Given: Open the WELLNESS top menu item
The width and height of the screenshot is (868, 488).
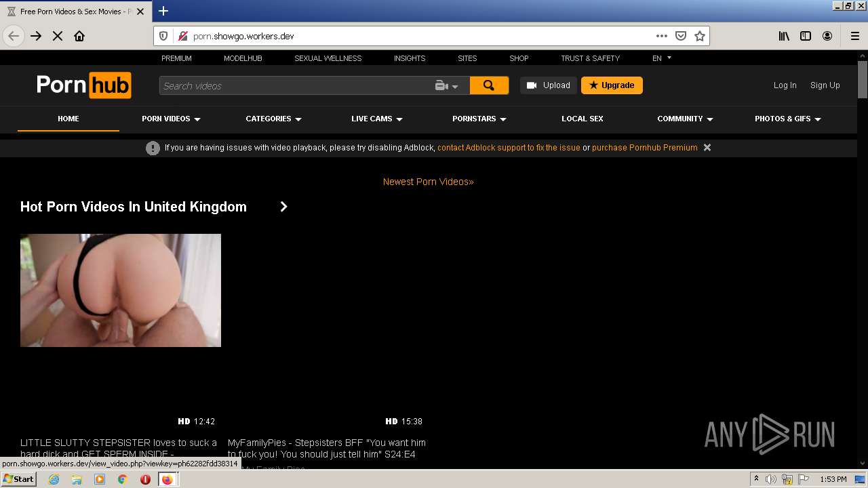Looking at the screenshot, I should [x=328, y=58].
